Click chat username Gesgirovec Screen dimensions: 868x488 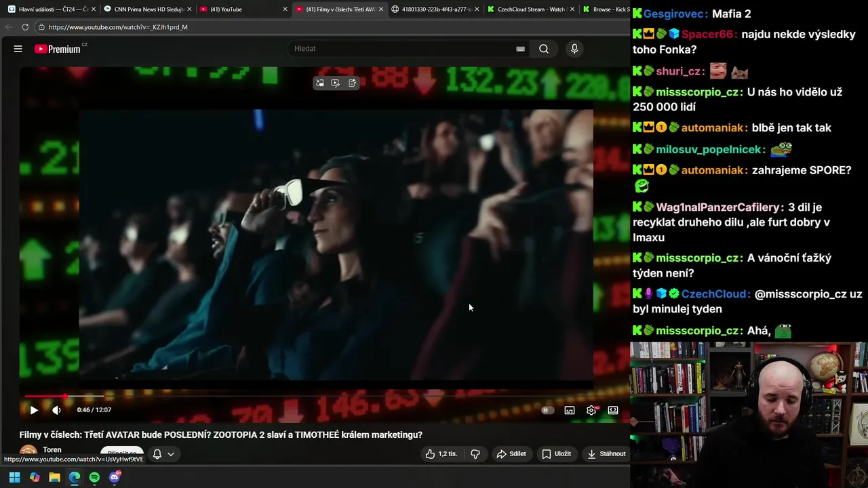(x=675, y=14)
